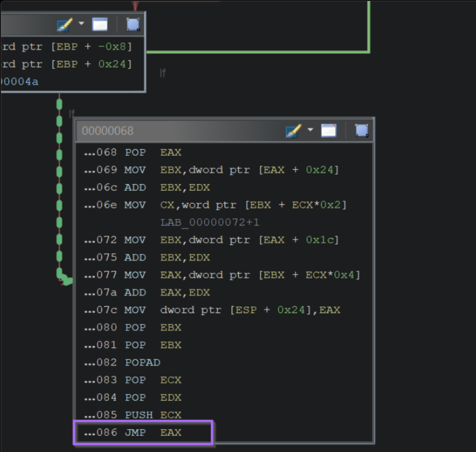
Task: Expand color dropdown arrow in upper block
Action: pos(81,24)
